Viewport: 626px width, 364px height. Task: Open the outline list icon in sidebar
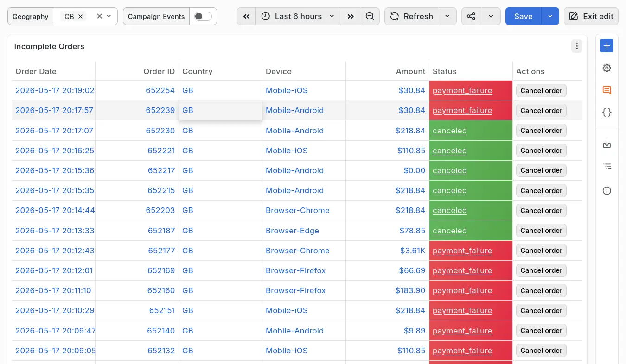607,166
